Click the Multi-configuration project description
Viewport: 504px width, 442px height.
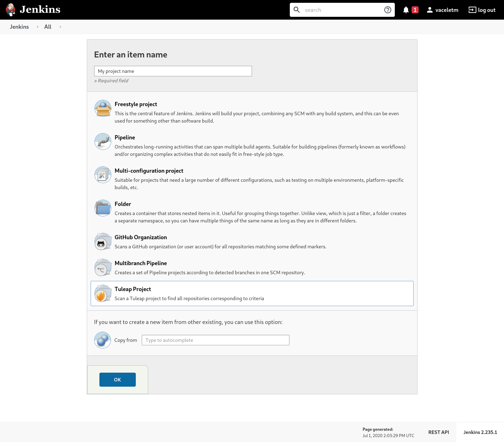[x=259, y=184]
